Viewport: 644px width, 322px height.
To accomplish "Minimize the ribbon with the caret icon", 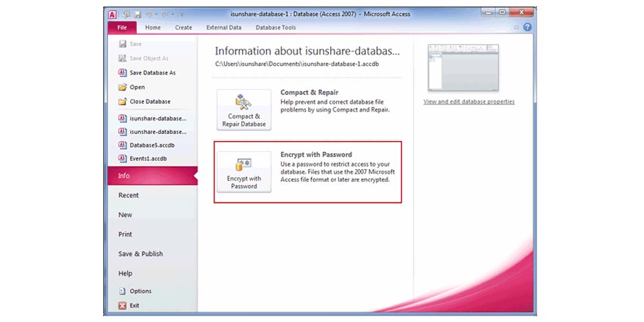I will pyautogui.click(x=516, y=28).
